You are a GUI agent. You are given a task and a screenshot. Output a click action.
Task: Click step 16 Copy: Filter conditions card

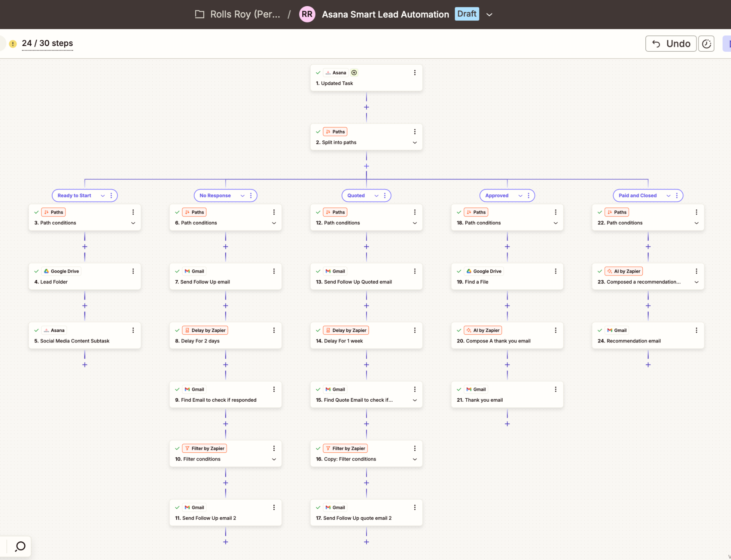[366, 453]
